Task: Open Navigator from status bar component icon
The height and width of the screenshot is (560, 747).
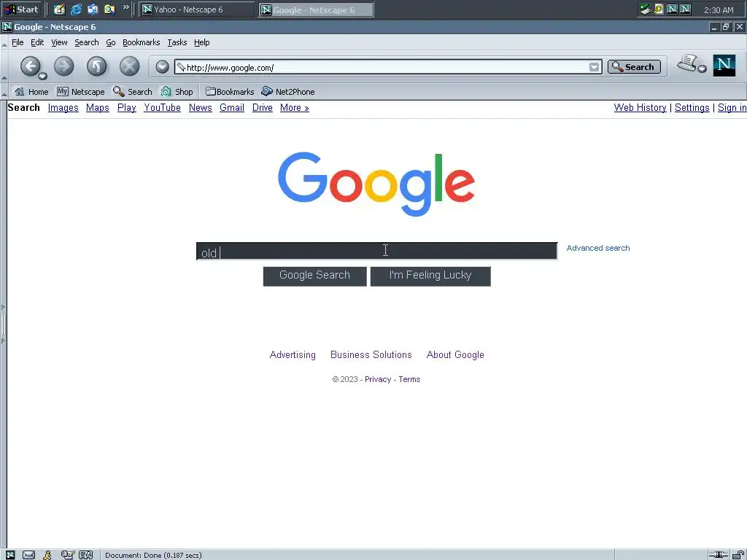Action: coord(10,555)
